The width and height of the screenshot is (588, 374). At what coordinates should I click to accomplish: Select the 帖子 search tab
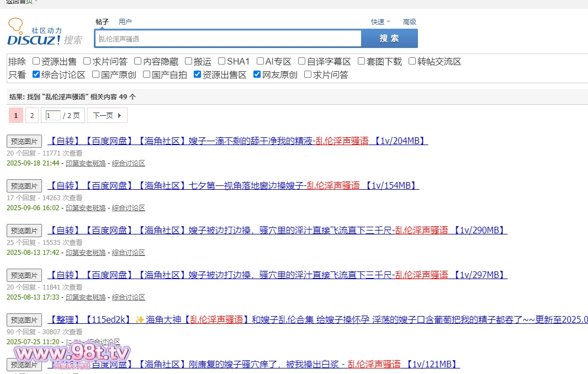pyautogui.click(x=102, y=22)
